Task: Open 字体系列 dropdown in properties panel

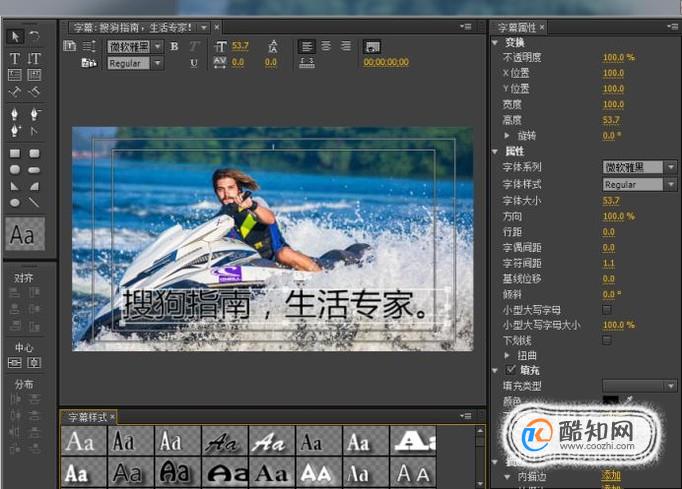Action: pyautogui.click(x=671, y=167)
